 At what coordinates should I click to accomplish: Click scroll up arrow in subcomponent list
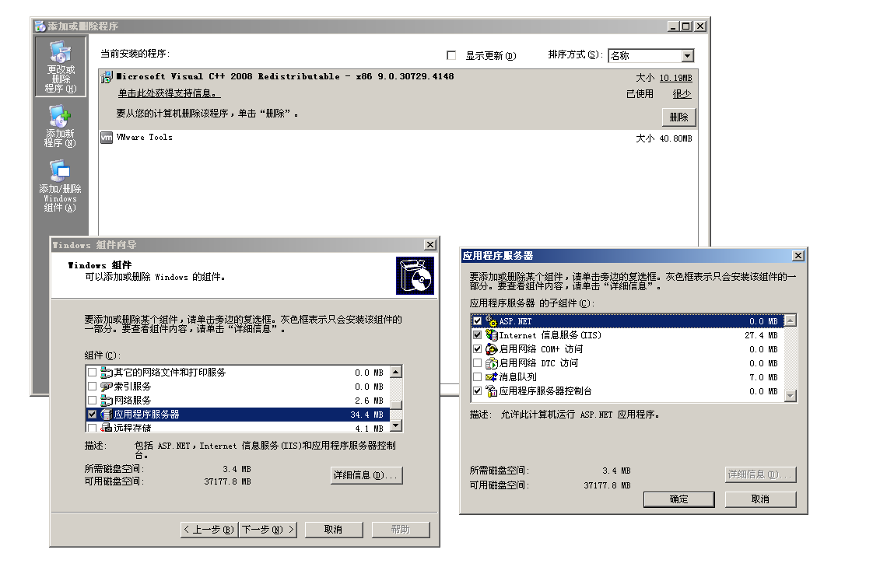coord(791,320)
